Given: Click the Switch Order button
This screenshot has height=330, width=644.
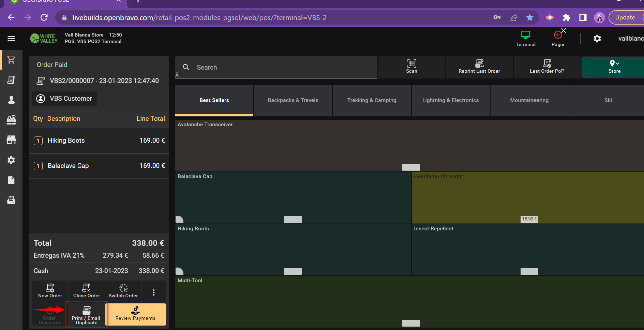Looking at the screenshot, I should 123,291.
